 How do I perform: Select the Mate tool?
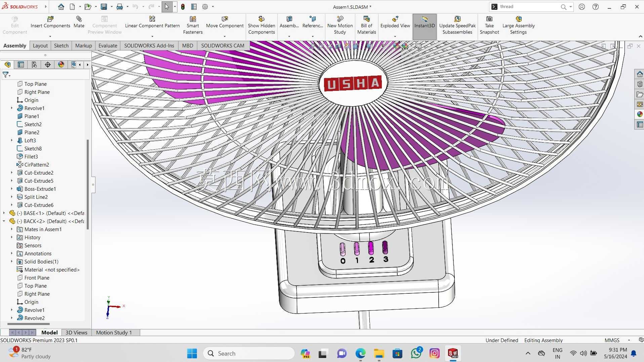(79, 23)
